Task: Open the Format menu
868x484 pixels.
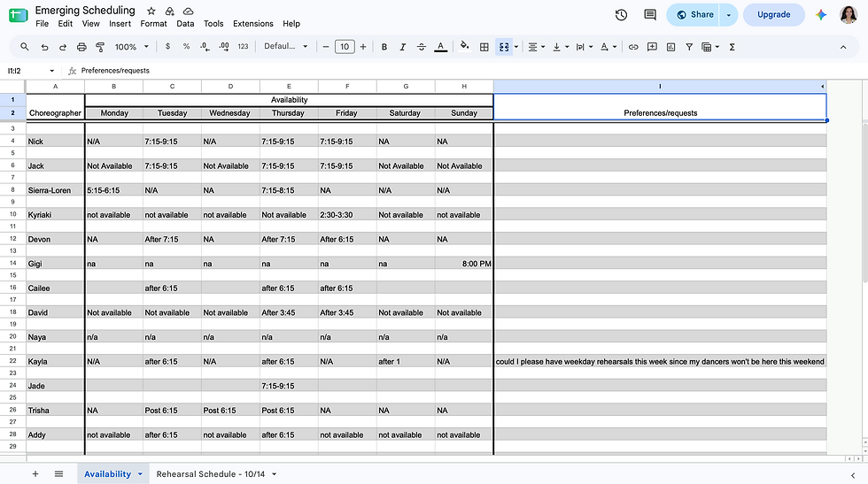Action: (x=153, y=24)
